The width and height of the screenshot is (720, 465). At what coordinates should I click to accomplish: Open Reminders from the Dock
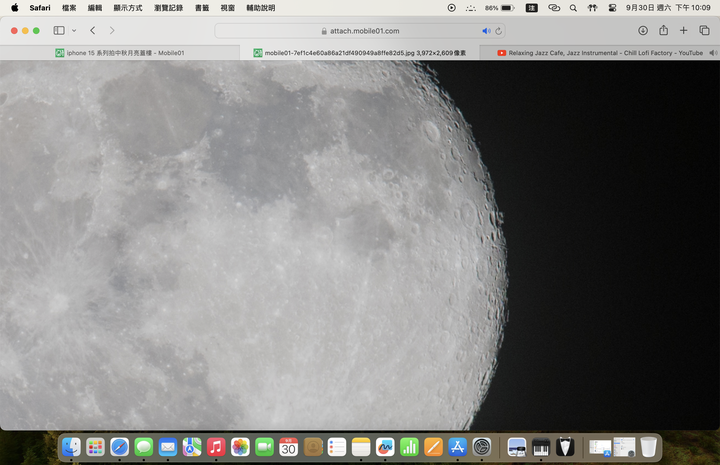(x=337, y=447)
